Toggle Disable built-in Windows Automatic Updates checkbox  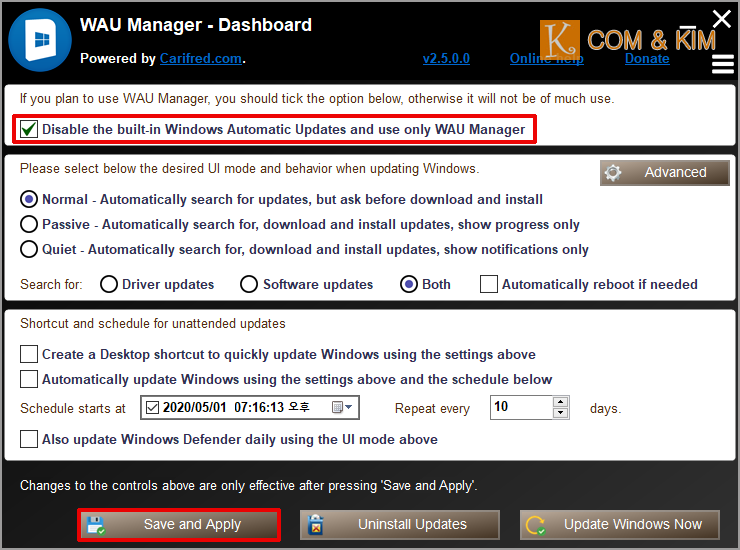(29, 129)
